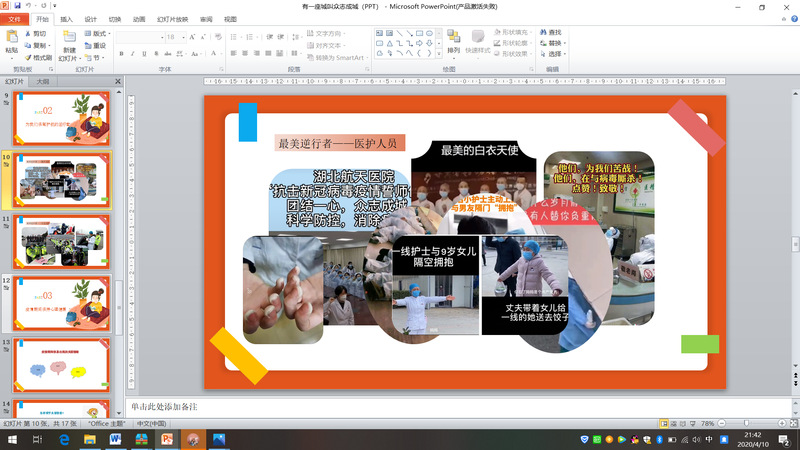
Task: Click the Cut (剪切) icon
Action: (39, 33)
